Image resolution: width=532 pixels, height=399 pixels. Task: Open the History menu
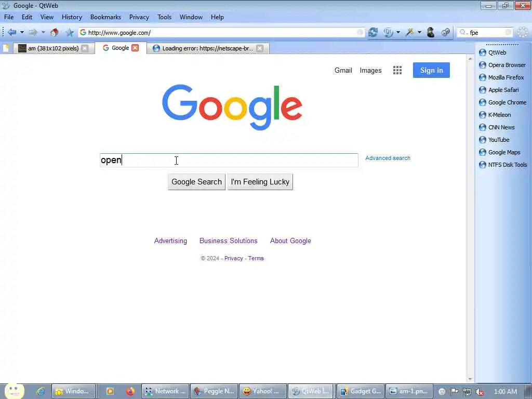pyautogui.click(x=72, y=17)
